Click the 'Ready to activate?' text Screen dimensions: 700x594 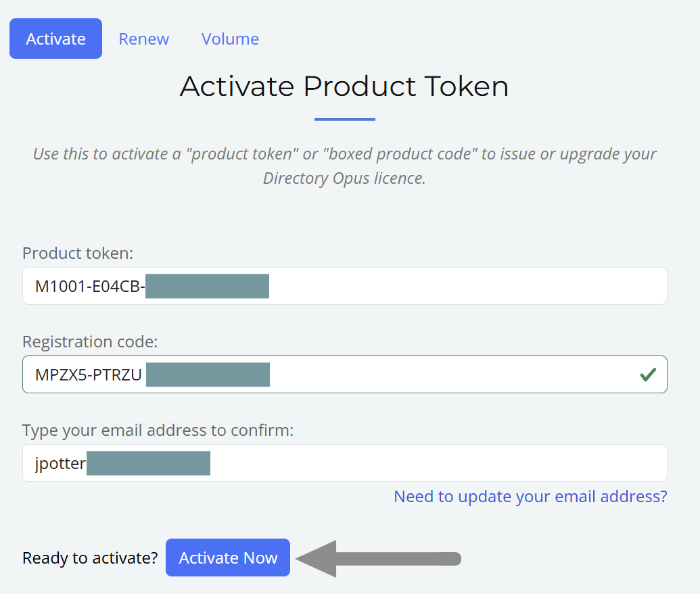click(90, 558)
